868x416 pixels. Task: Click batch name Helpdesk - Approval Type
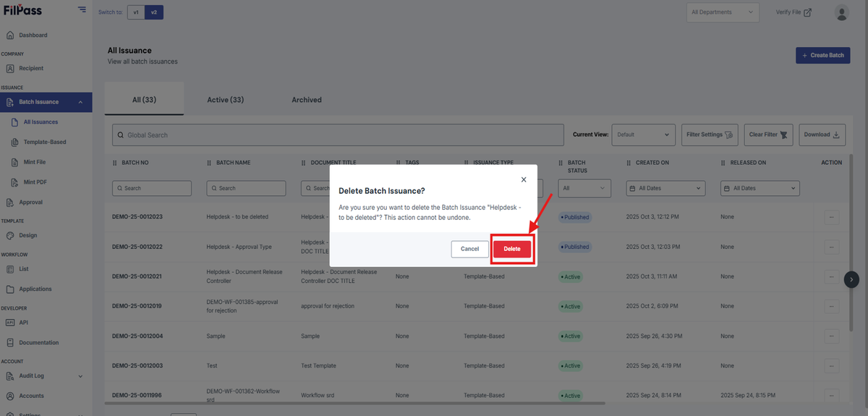click(239, 247)
